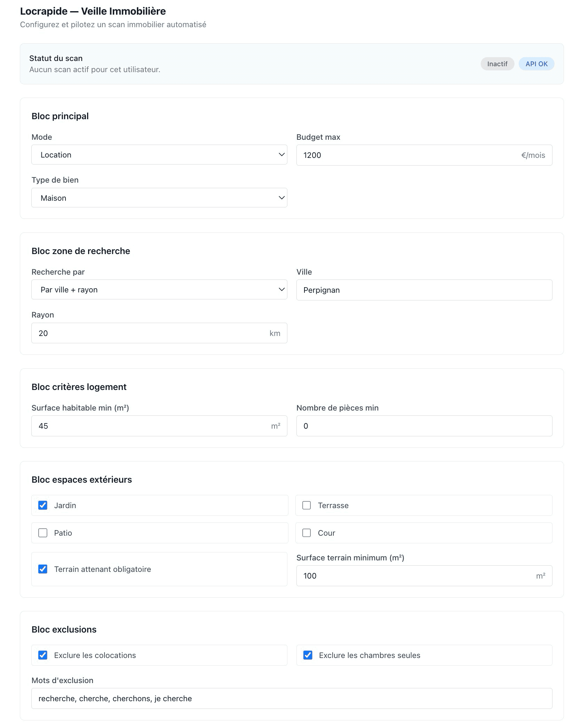This screenshot has height=727, width=588.
Task: Click the API OK status badge
Action: tap(536, 64)
